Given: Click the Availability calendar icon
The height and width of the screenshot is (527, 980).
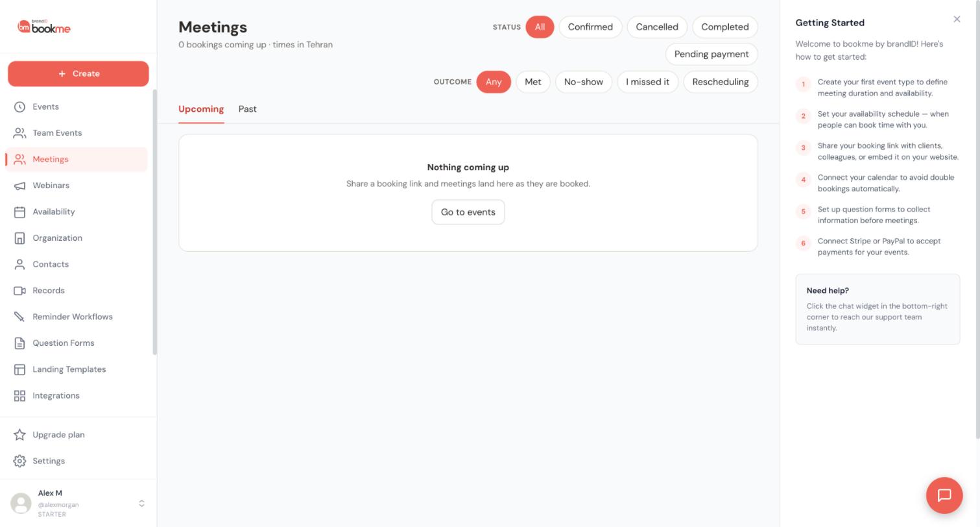Looking at the screenshot, I should click(x=19, y=212).
